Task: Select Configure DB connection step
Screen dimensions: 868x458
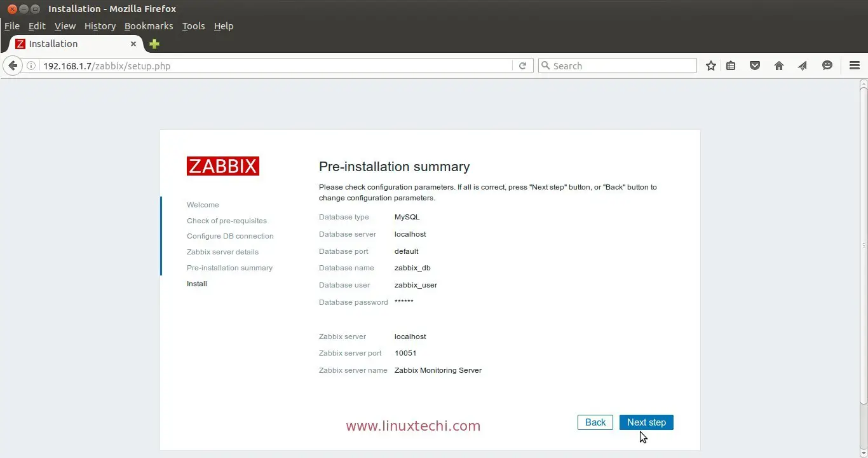Action: pyautogui.click(x=230, y=236)
